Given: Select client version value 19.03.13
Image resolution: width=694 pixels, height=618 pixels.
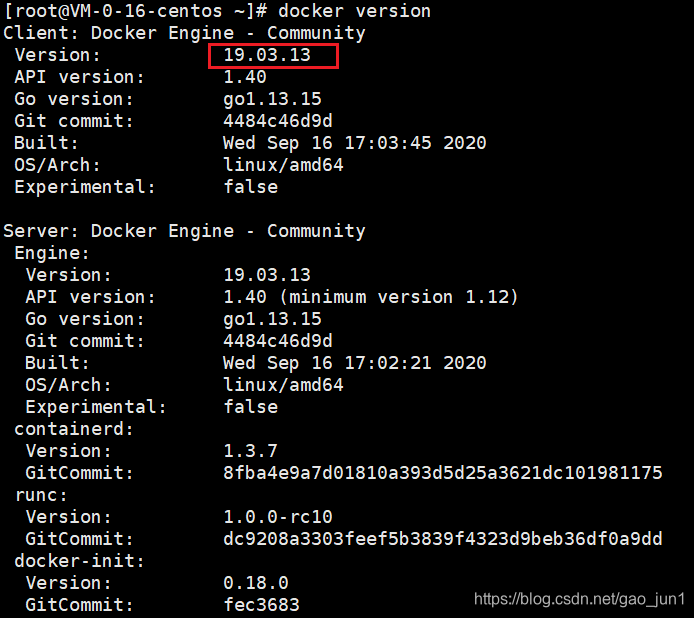Looking at the screenshot, I should click(x=267, y=55).
